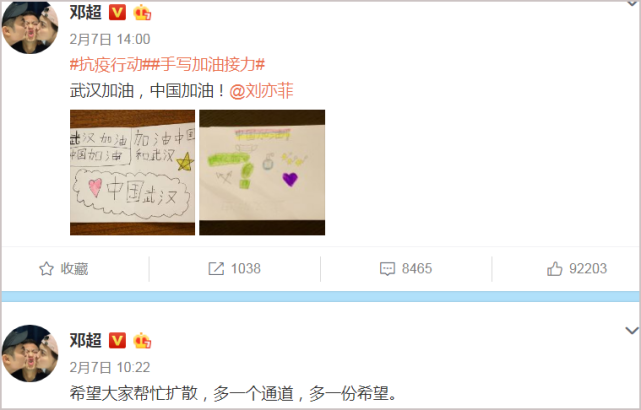Like the post with the thumbs-up icon
641x410 pixels.
coord(554,269)
